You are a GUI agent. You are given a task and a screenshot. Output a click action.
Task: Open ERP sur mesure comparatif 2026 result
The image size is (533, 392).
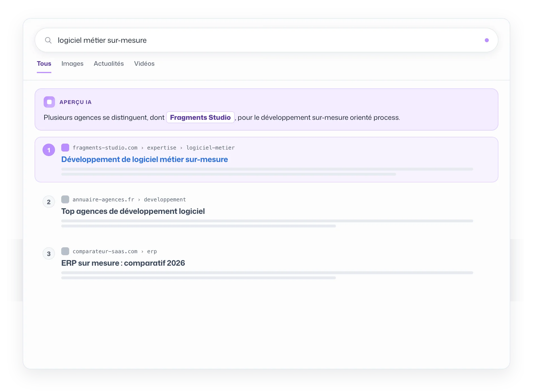click(x=123, y=263)
